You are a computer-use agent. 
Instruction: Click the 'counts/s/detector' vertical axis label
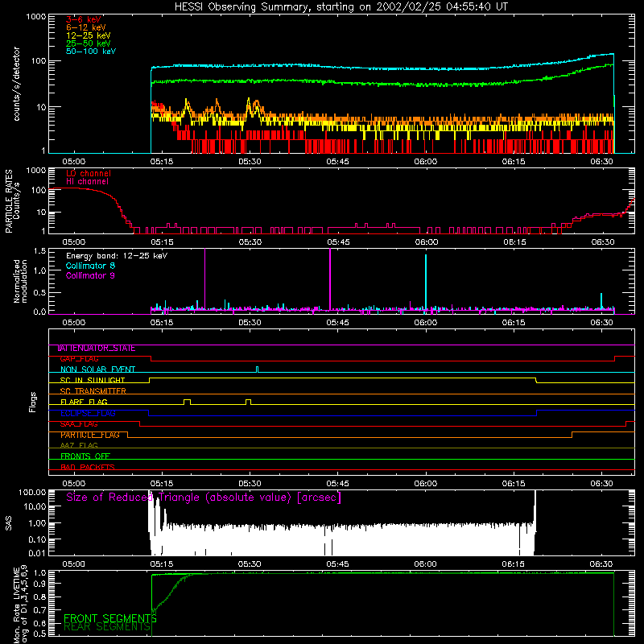[x=17, y=84]
